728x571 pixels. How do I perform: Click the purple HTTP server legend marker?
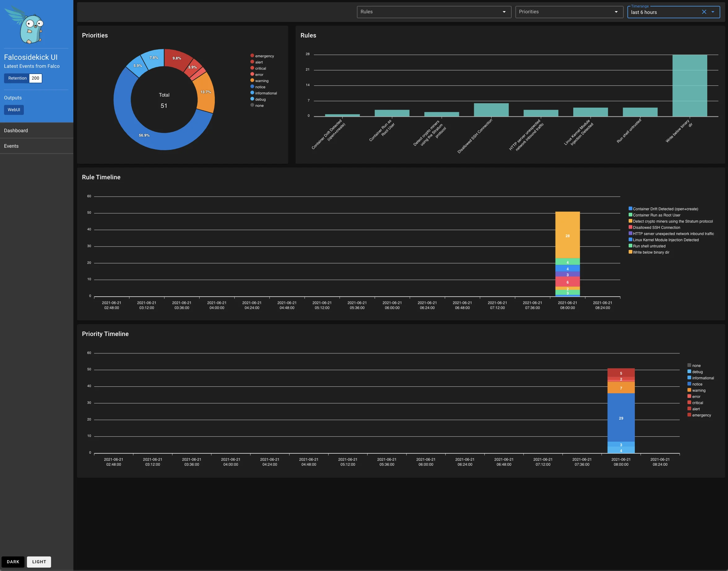click(x=631, y=234)
